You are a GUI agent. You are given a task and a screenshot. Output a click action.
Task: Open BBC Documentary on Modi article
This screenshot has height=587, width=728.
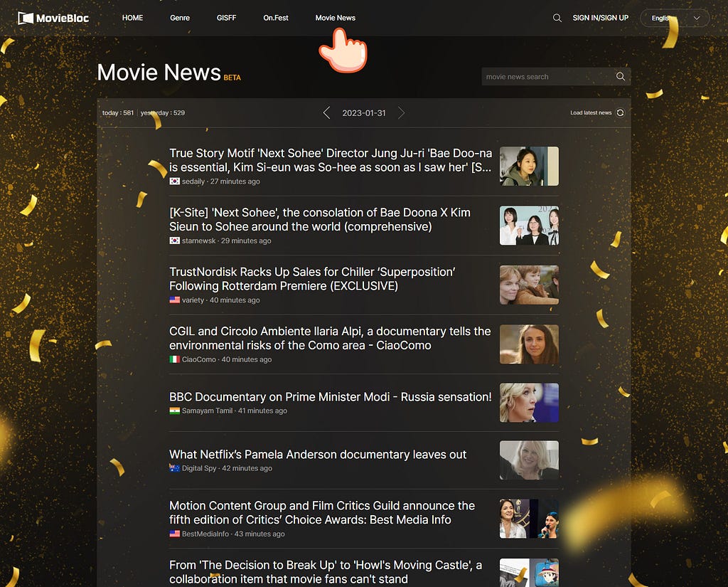[330, 397]
